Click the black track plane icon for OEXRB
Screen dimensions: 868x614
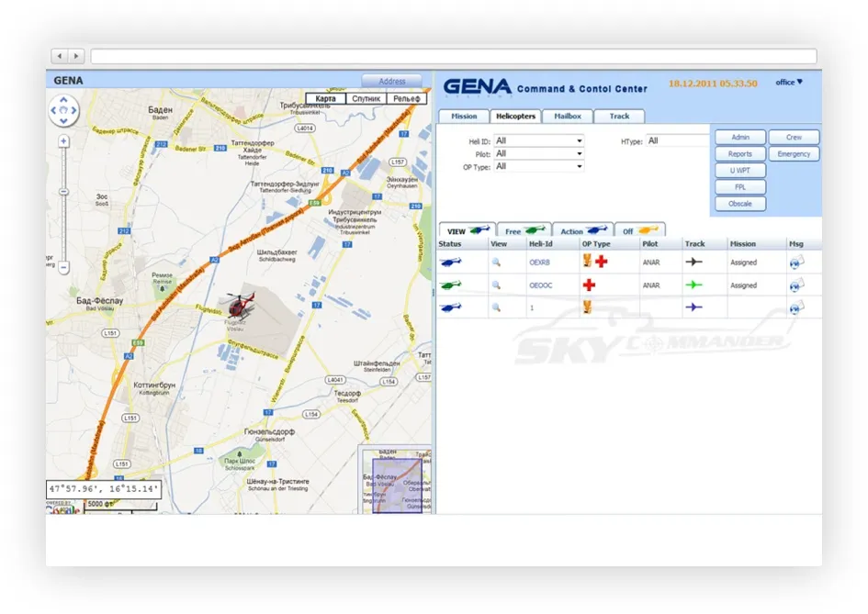click(x=693, y=262)
